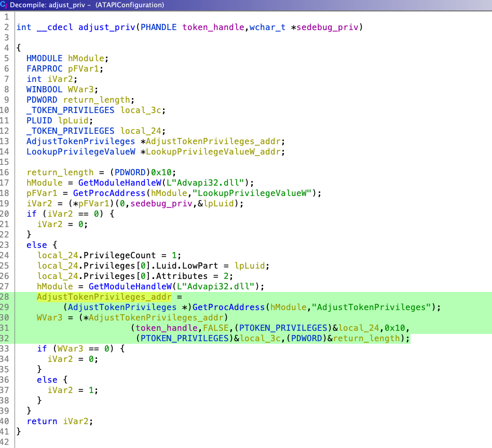Image resolution: width=492 pixels, height=448 pixels.
Task: Select local_24 declaration on line 12
Action: coord(141,131)
